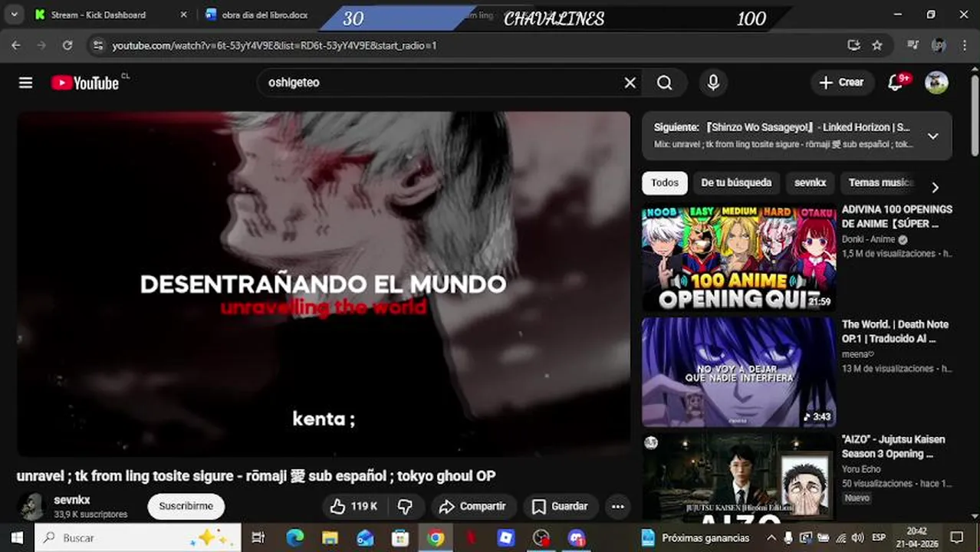980x552 pixels.
Task: Open Task View on the taskbar
Action: point(258,537)
